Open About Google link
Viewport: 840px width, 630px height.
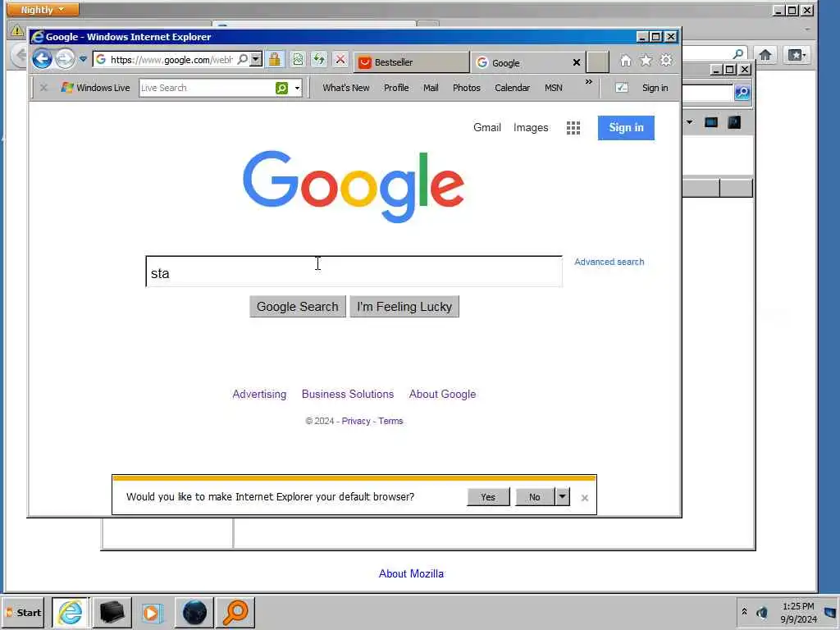[442, 395]
